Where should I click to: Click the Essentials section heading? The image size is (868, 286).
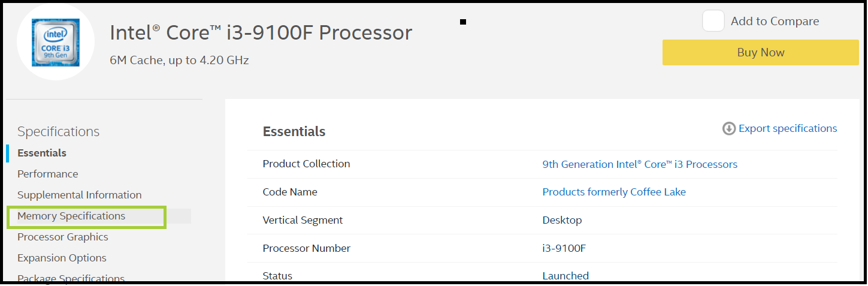(294, 131)
